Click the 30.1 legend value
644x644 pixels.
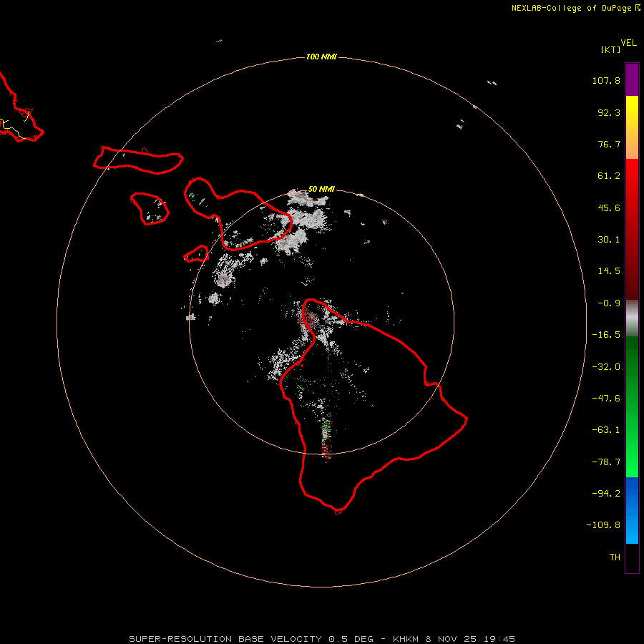[609, 240]
